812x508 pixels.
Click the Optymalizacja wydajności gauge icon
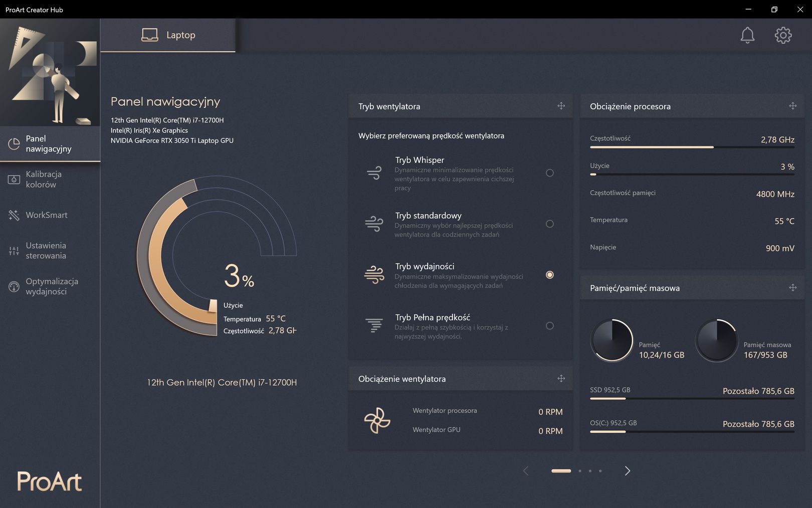[x=14, y=286]
